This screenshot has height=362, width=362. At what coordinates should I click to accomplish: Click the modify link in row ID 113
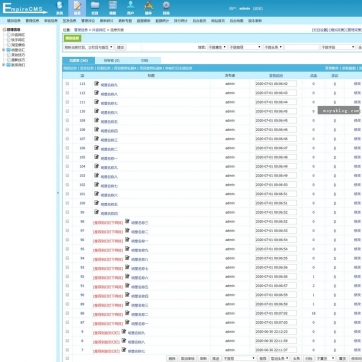pos(357,84)
